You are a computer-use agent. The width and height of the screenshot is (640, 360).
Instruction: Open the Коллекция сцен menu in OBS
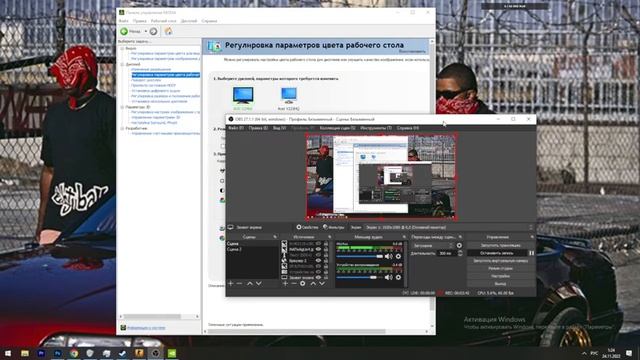click(x=338, y=128)
